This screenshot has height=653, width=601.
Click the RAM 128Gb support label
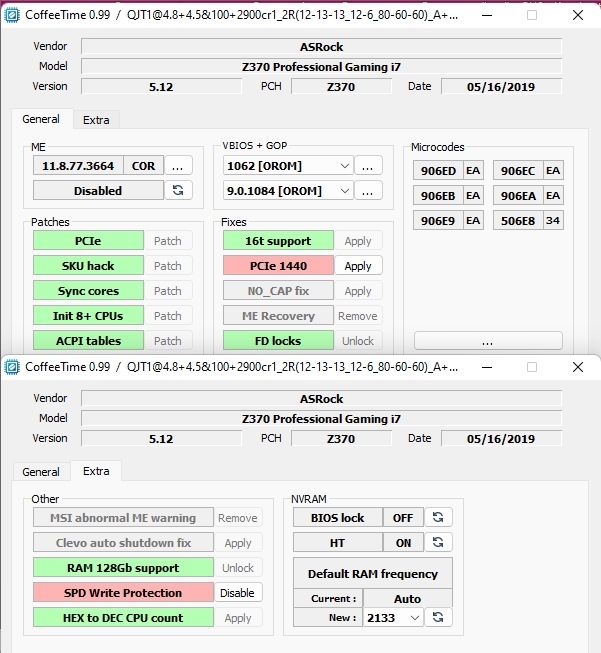(x=123, y=568)
